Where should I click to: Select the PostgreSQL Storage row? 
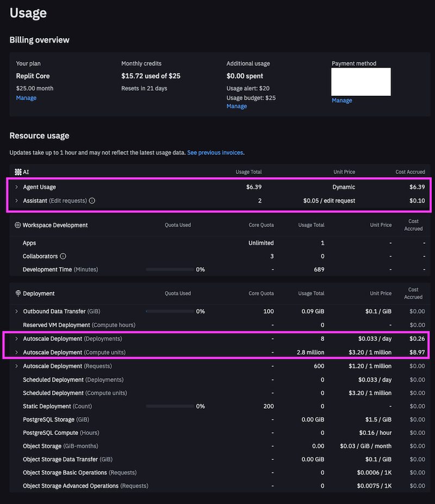coord(55,420)
